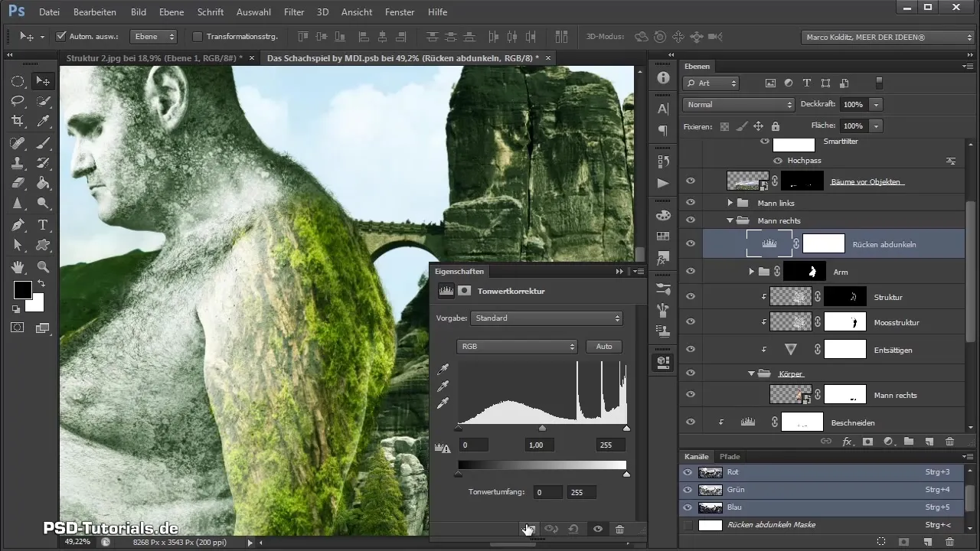Select the Eraser tool

[x=17, y=183]
